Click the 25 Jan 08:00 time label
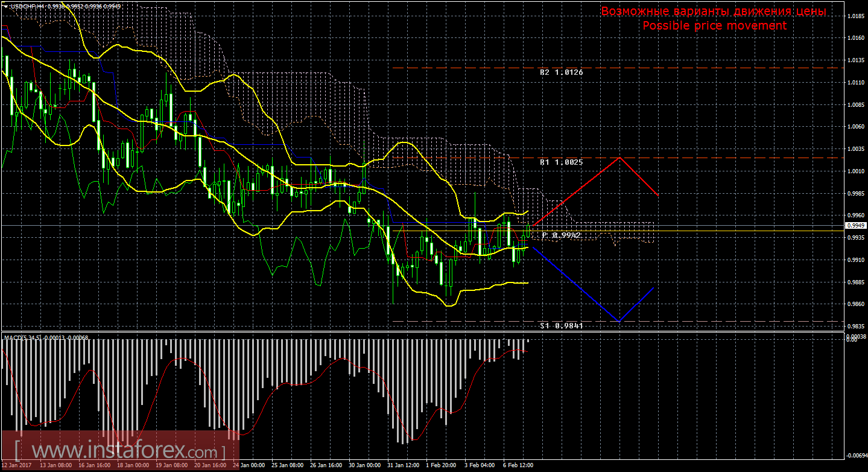This screenshot has width=868, height=472. click(287, 465)
